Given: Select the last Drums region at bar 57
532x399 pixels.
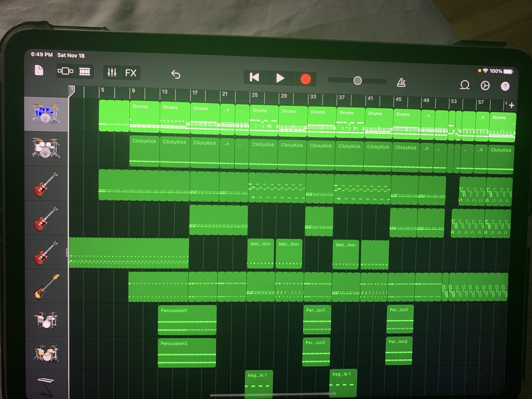Looking at the screenshot, I should coord(502,127).
